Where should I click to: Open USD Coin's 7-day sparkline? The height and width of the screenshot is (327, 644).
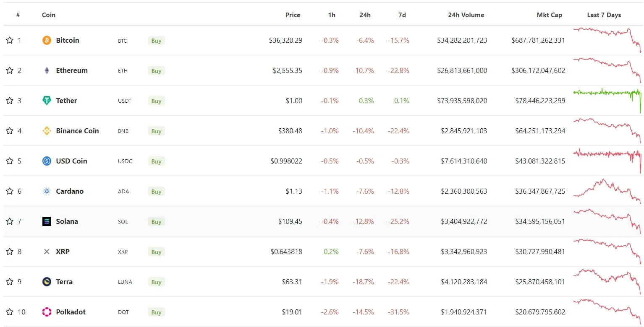pos(607,161)
